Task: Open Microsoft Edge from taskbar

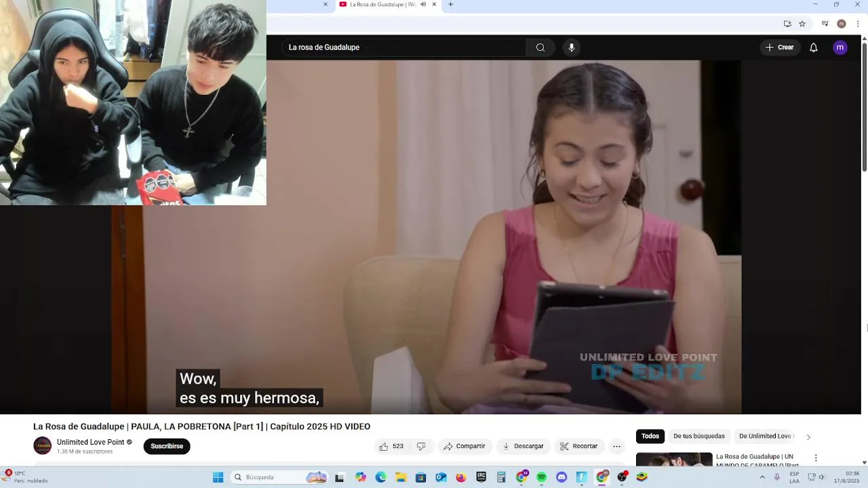Action: 380,477
